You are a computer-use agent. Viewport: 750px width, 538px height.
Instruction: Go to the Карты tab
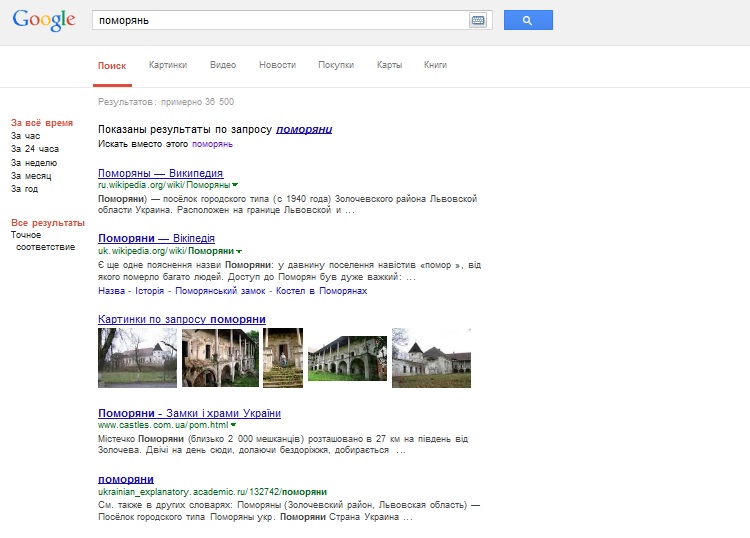pos(389,65)
